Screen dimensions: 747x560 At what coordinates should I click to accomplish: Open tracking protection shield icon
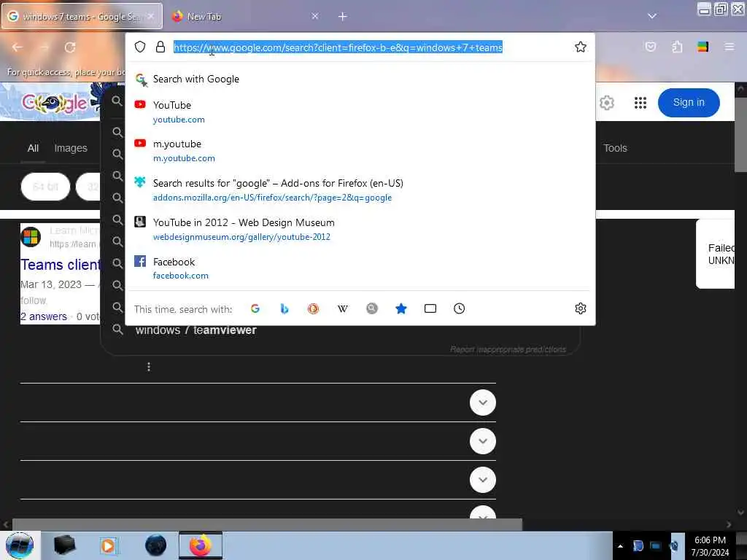pos(140,47)
